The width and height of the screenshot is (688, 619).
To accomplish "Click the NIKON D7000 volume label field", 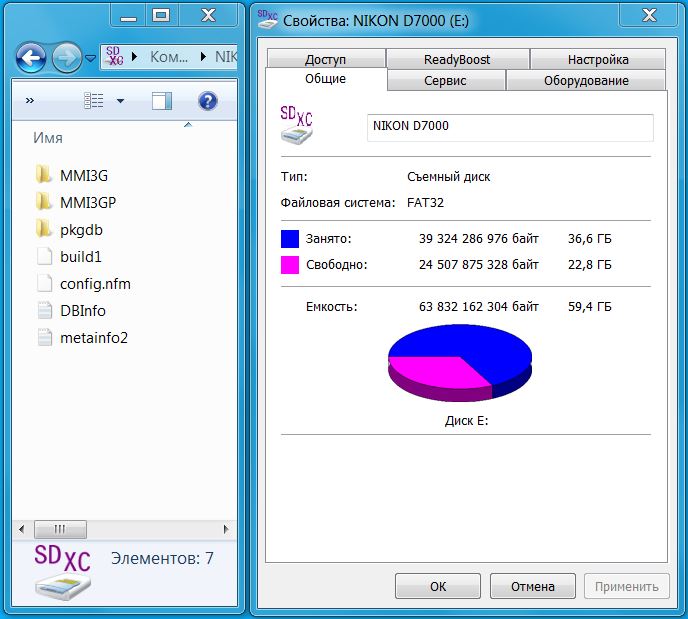I will pos(510,128).
